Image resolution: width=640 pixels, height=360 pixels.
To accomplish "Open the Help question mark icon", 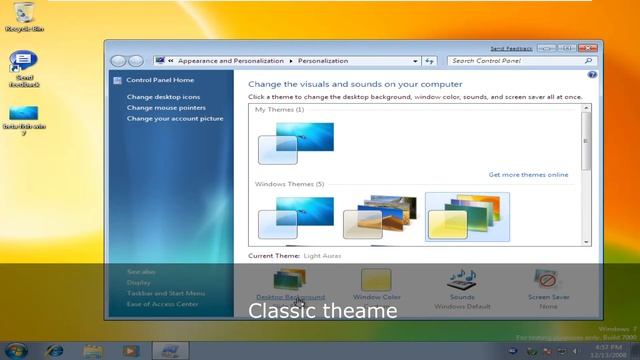I will coord(592,75).
